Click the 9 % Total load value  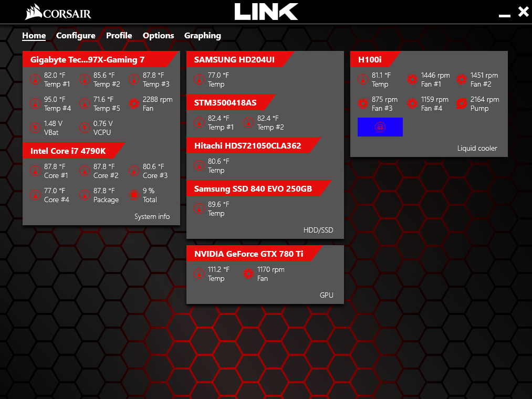tap(148, 191)
